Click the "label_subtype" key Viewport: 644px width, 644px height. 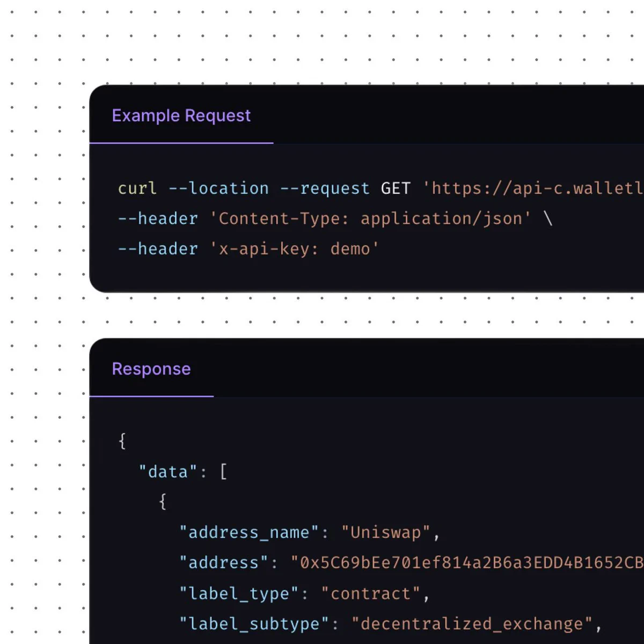(x=254, y=624)
